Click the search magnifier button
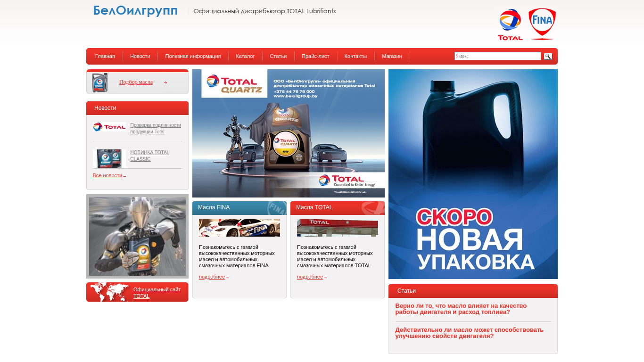The height and width of the screenshot is (362, 644). 548,57
